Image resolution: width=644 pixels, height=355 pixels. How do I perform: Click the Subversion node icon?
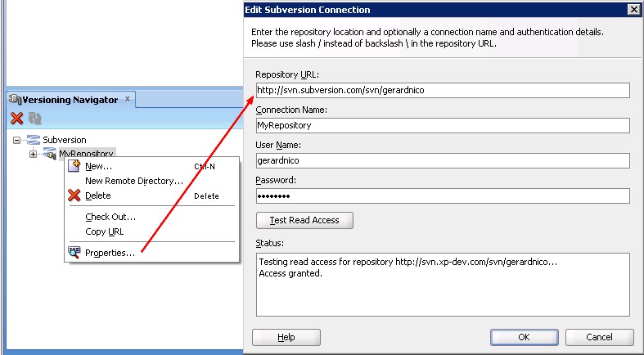click(34, 140)
